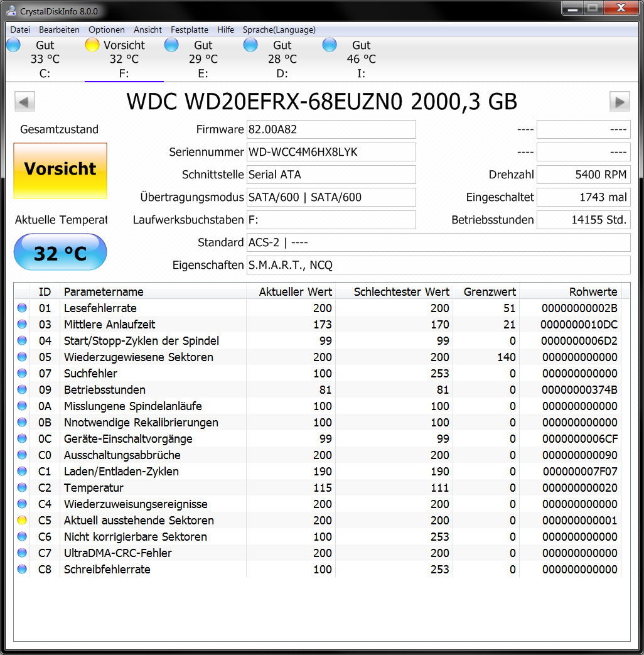Open the Festplatte menu
This screenshot has width=644, height=655.
coord(189,30)
